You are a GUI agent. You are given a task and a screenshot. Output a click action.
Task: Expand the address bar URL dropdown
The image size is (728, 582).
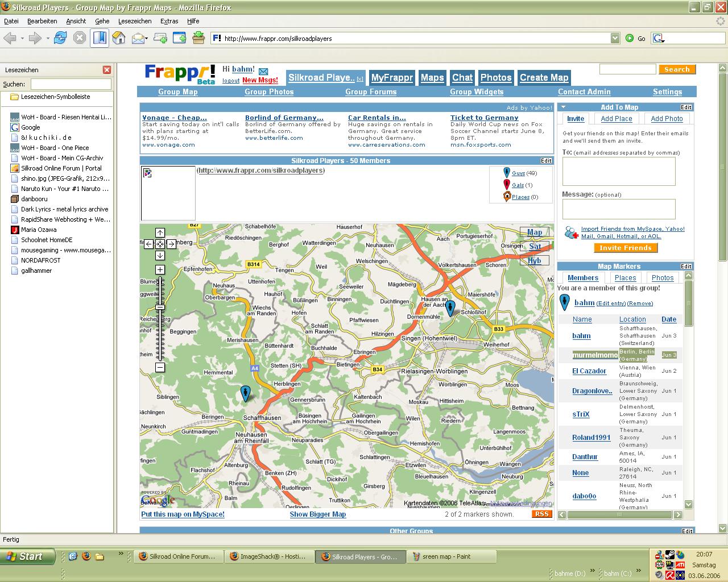[615, 38]
